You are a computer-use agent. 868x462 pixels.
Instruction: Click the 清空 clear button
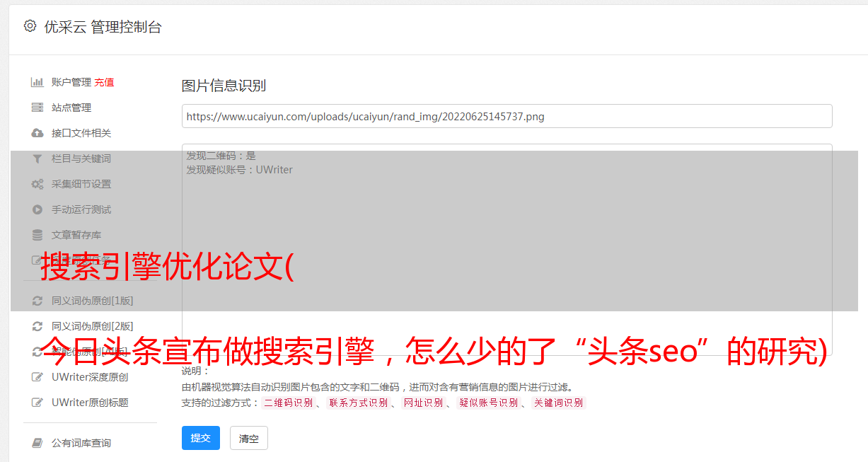249,438
